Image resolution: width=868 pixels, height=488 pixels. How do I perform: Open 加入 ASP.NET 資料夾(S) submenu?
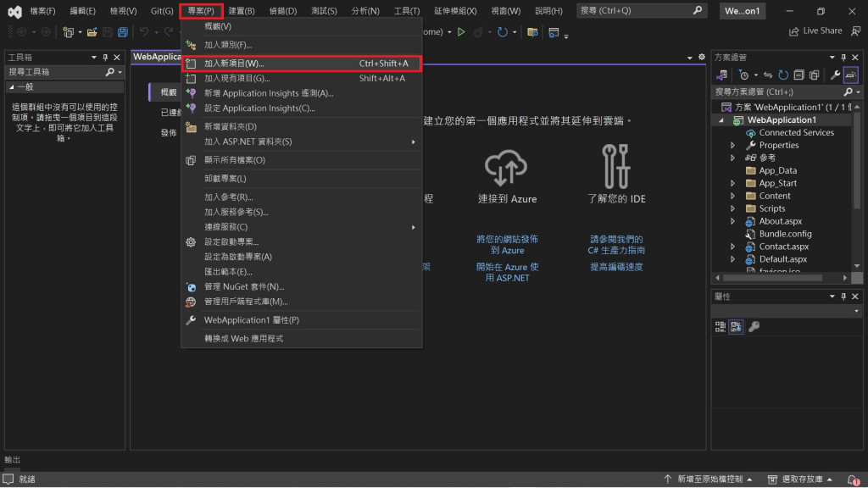302,141
